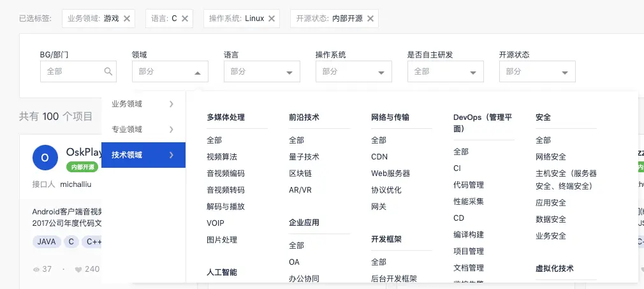This screenshot has width=644, height=289.
Task: Choose 代码管理 option
Action: (x=469, y=185)
